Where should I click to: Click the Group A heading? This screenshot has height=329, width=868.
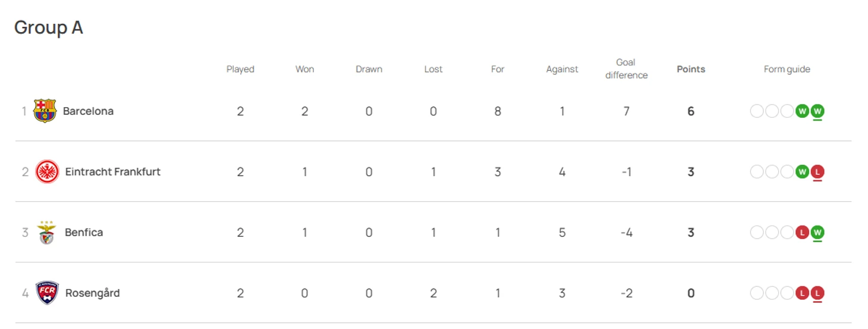tap(48, 27)
